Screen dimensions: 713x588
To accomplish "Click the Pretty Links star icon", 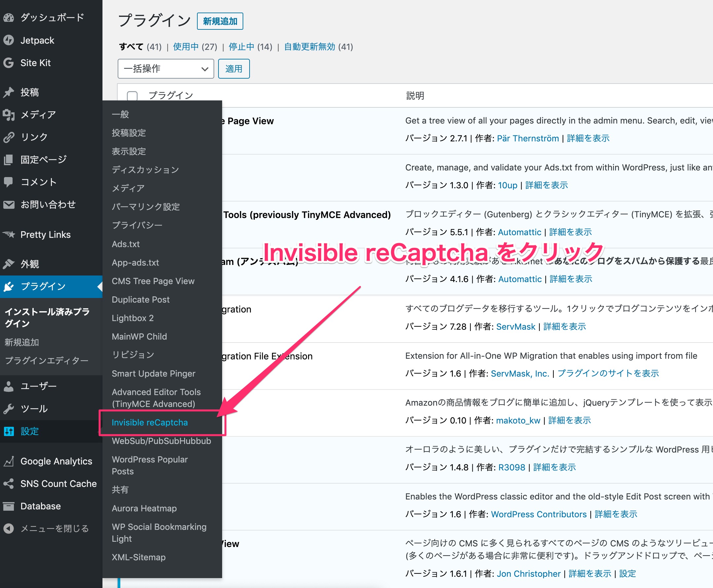I will (x=9, y=235).
